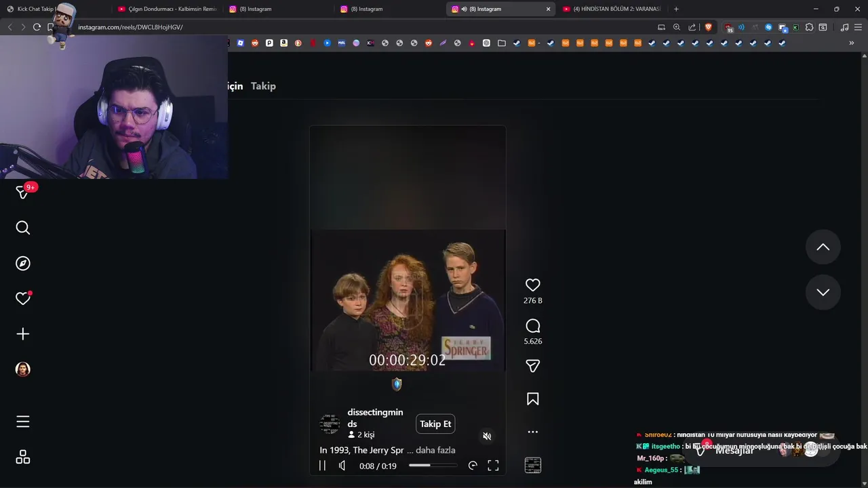The image size is (868, 488).
Task: Open tagged people 2 kişi
Action: pos(361,435)
